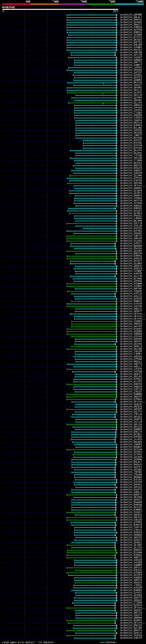Select the UniRef100_Q1GTK3 label
This screenshot has width=146, height=644.
(131, 77)
